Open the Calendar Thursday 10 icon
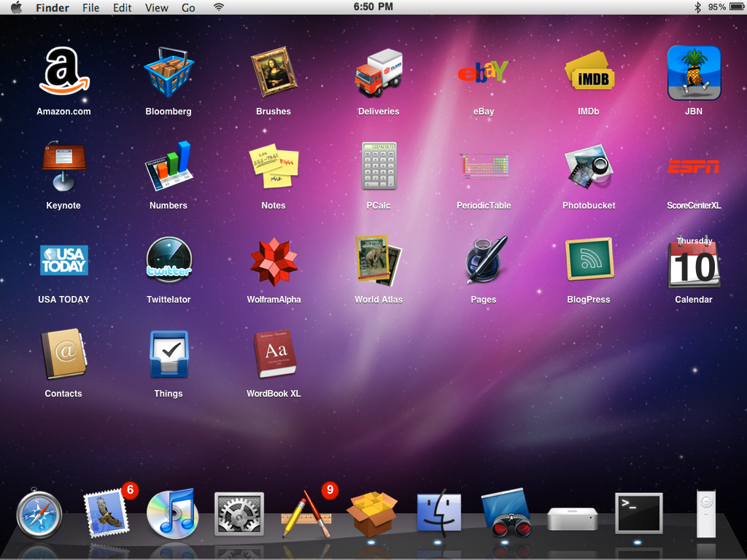 point(694,262)
